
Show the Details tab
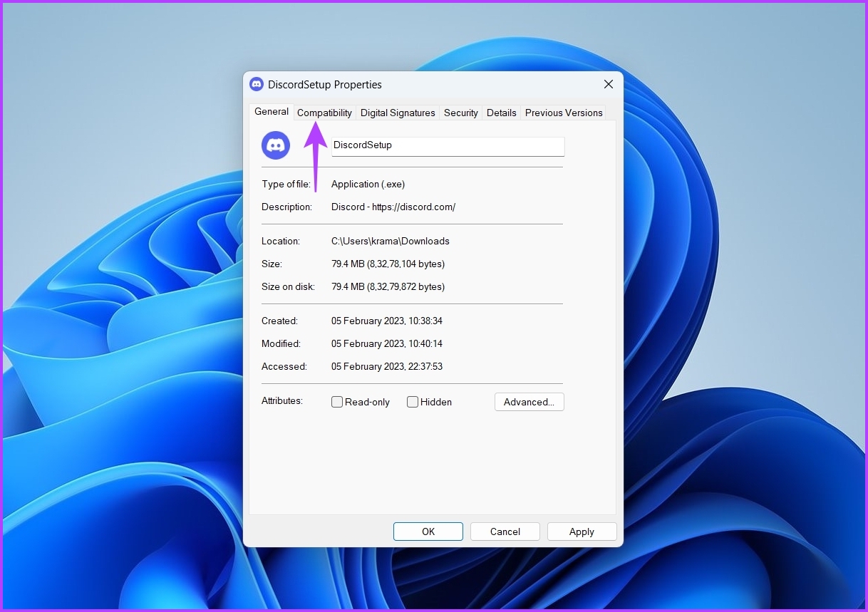pyautogui.click(x=502, y=113)
